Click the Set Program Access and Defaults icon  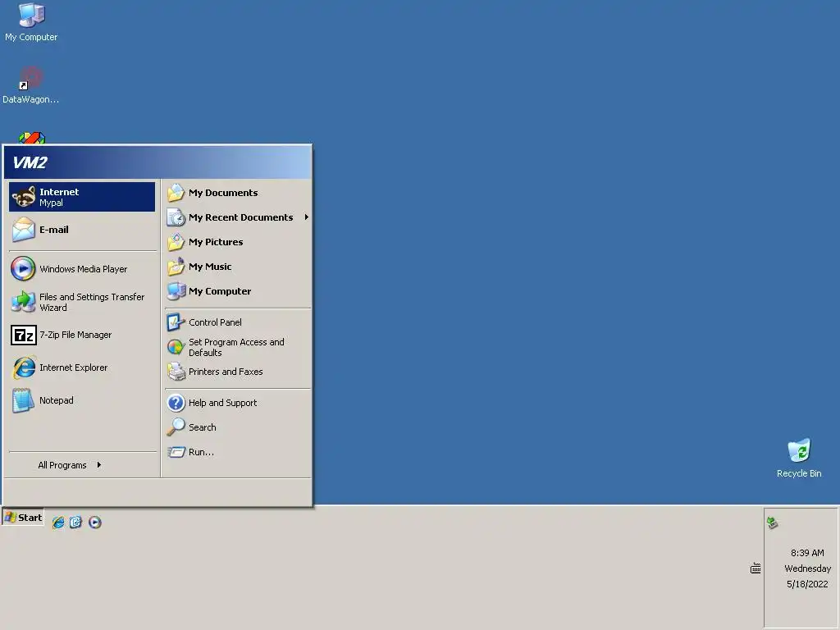tap(176, 347)
